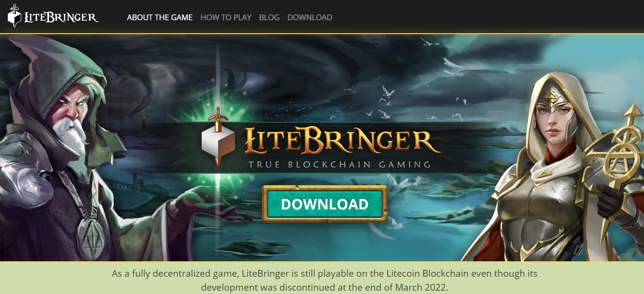Open the About the Game page
644x294 pixels.
[160, 17]
